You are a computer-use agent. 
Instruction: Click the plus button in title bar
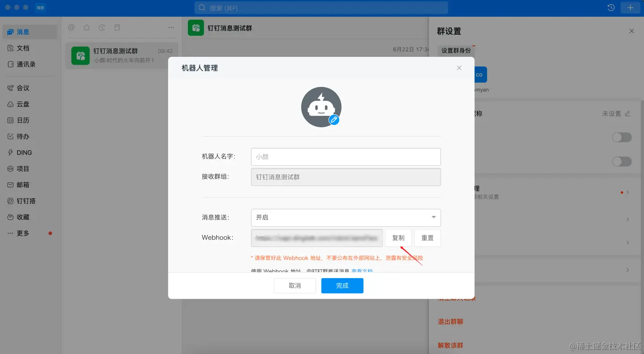coord(630,8)
